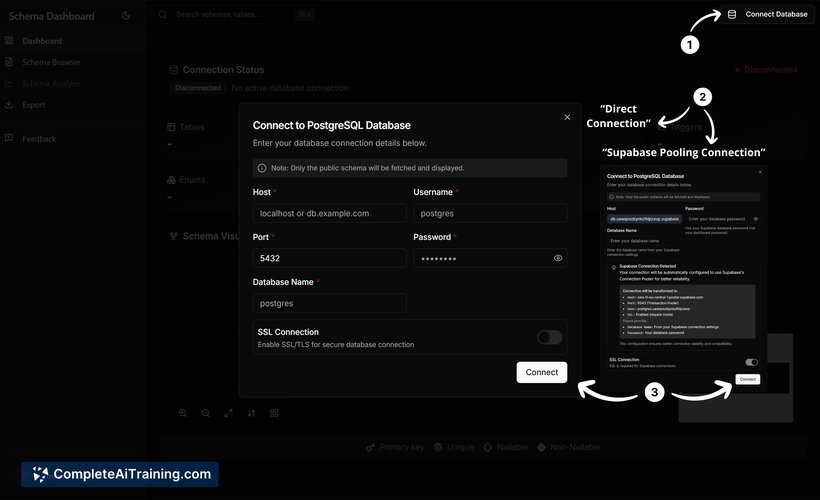The width and height of the screenshot is (820, 500).
Task: Click the Connect button in dialog
Action: pos(542,372)
